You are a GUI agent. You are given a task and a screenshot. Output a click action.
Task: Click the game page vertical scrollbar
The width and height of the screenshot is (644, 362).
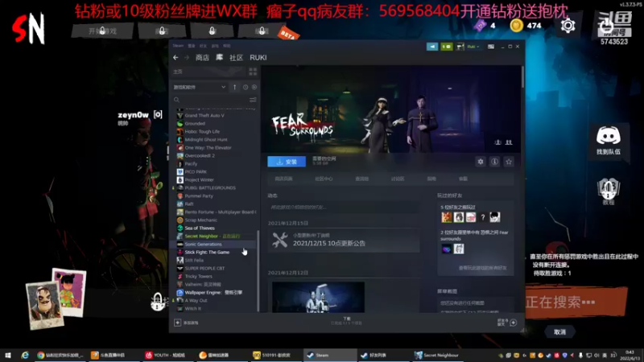tap(522, 77)
